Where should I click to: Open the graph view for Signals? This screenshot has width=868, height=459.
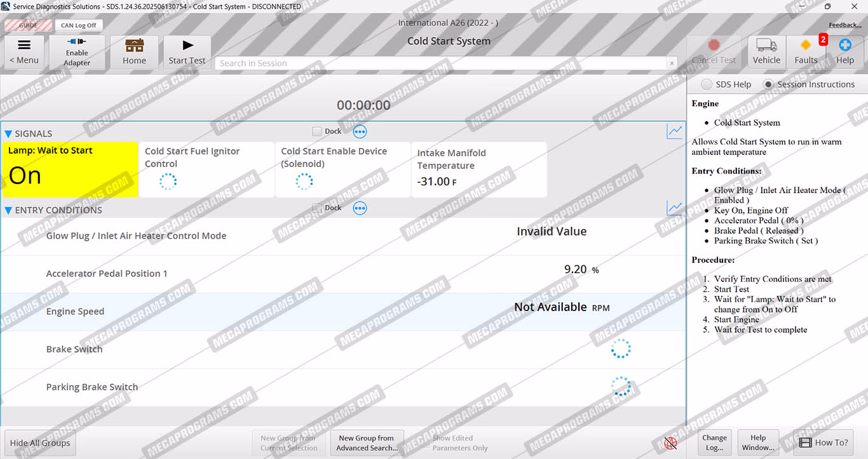(674, 131)
